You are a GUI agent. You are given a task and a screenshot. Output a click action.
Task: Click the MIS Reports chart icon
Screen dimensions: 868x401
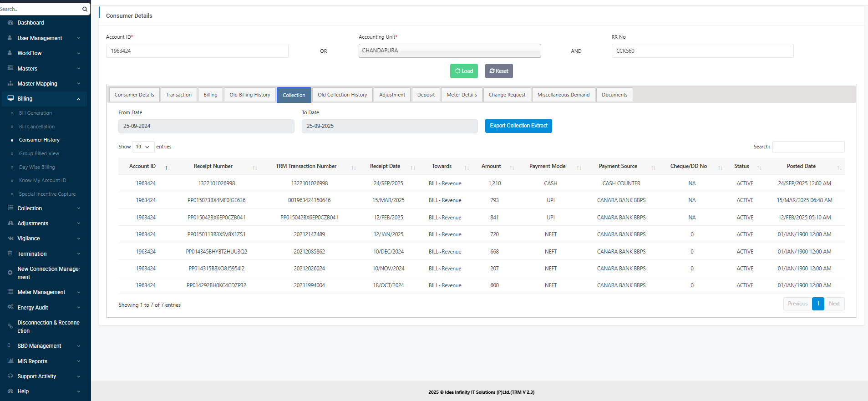click(10, 361)
